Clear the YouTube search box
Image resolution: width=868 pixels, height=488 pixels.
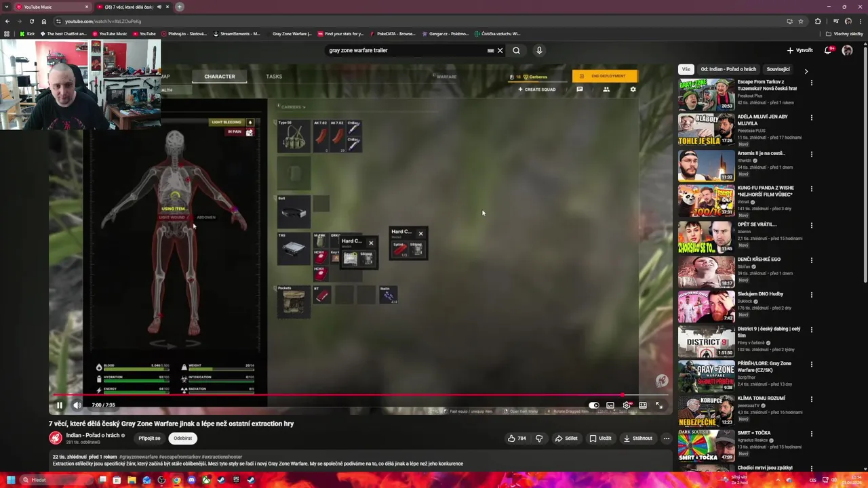tap(500, 50)
